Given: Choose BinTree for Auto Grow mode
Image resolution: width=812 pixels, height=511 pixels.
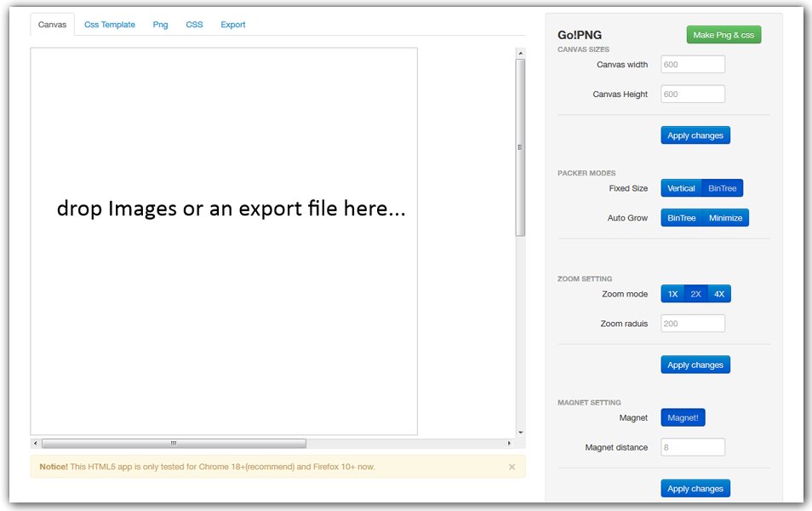Looking at the screenshot, I should coord(681,218).
